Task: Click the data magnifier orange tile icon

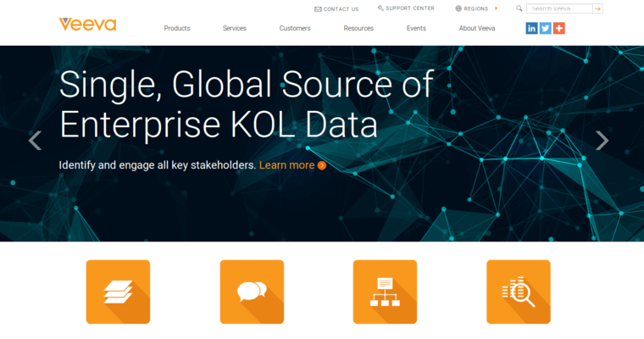Action: 518,292
